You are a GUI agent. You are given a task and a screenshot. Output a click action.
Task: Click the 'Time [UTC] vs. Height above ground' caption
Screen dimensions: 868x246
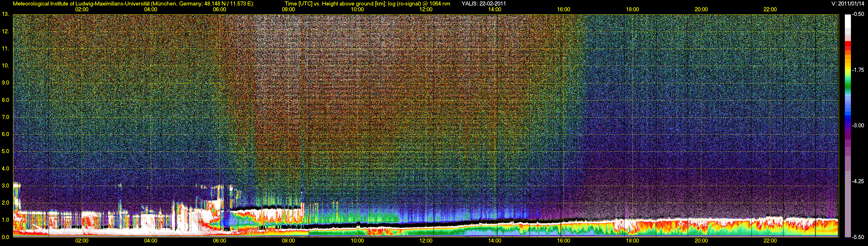(367, 4)
